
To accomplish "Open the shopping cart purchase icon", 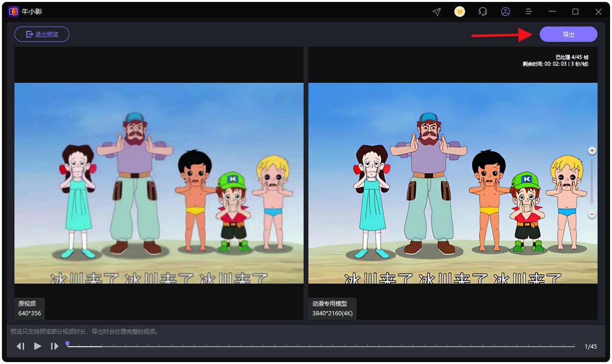I will coord(459,12).
